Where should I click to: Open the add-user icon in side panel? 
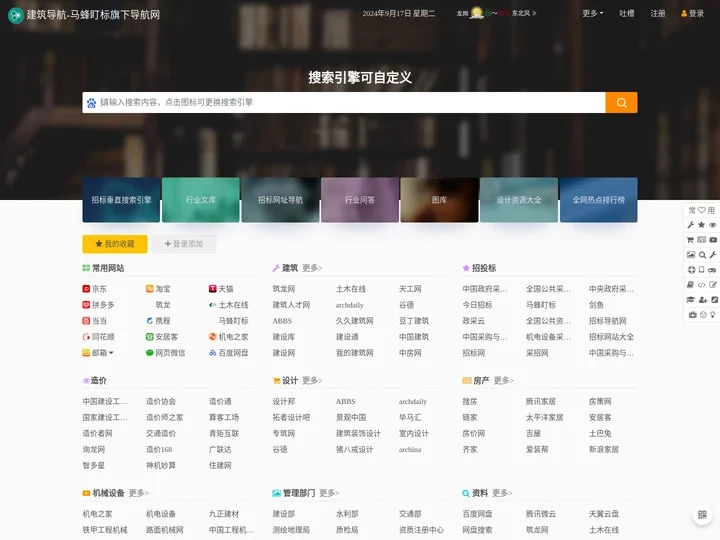click(703, 300)
